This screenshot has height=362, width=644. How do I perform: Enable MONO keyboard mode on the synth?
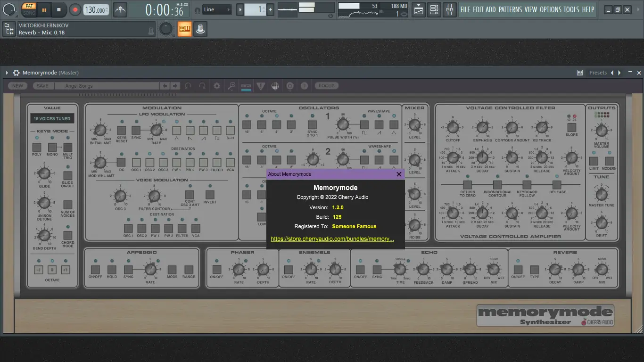pos(52,147)
